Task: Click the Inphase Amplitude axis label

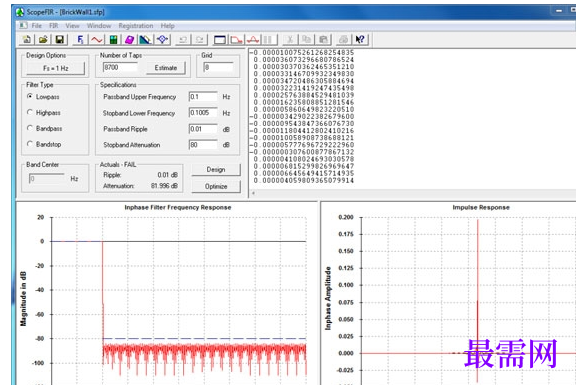Action: (x=328, y=298)
